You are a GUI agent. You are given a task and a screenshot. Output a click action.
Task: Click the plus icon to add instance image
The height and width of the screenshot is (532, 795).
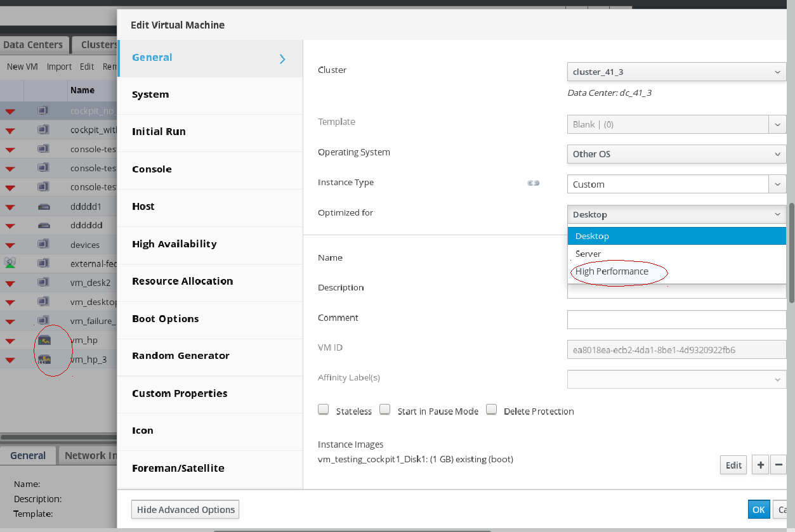(760, 465)
